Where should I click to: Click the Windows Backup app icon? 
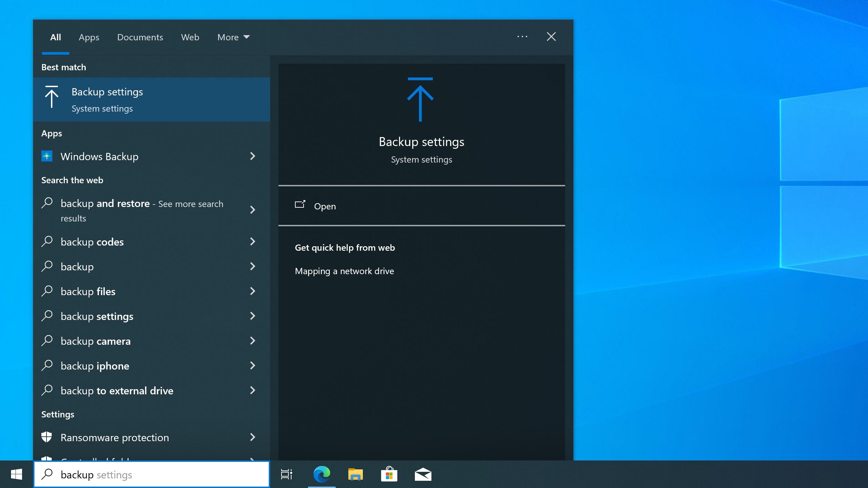point(47,156)
